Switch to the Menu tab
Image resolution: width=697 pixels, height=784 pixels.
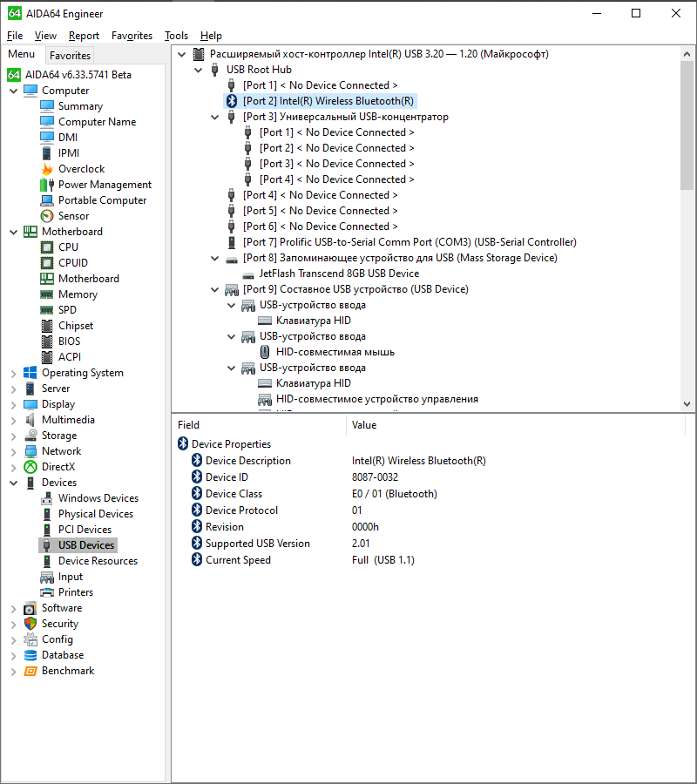(x=22, y=54)
